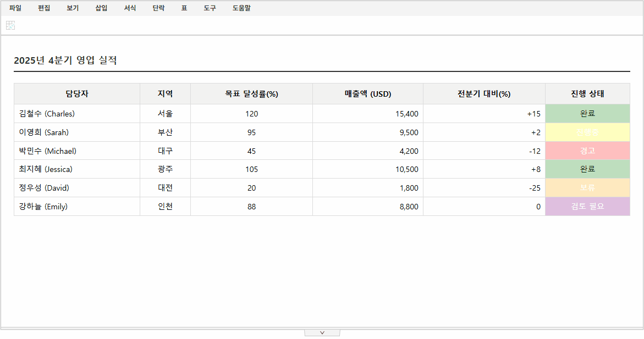Open the 보기 menu
The width and height of the screenshot is (644, 339).
71,8
